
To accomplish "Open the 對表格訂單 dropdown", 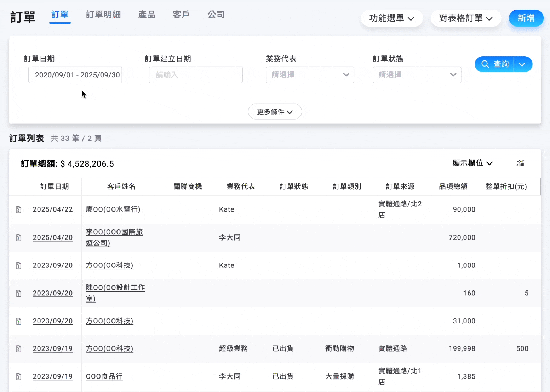I will [466, 18].
